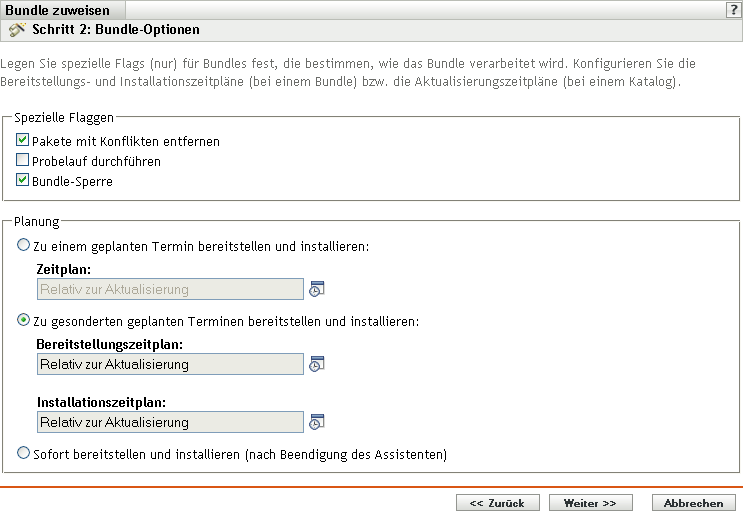This screenshot has height=518, width=745.
Task: Click the 'Schritt 2: Bundle-Optionen' heading
Action: 116,30
